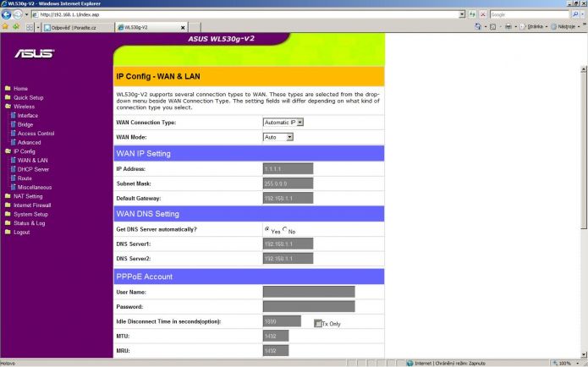Click the Miscellaneous page icon
Viewport: 588px width, 367px height.
(14, 187)
